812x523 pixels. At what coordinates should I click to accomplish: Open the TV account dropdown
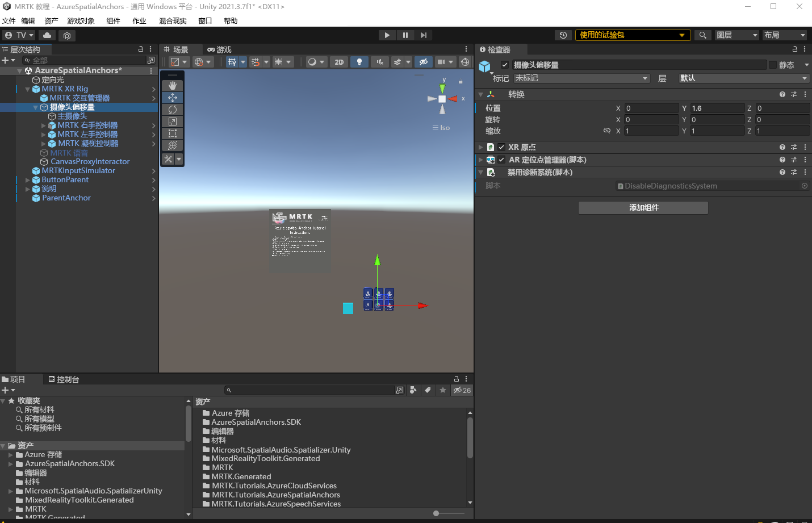coord(20,35)
